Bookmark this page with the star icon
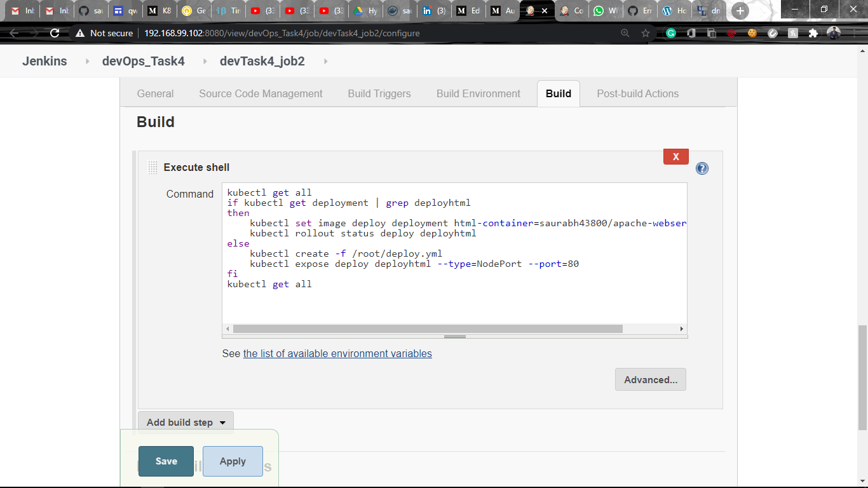The image size is (868, 488). (644, 34)
